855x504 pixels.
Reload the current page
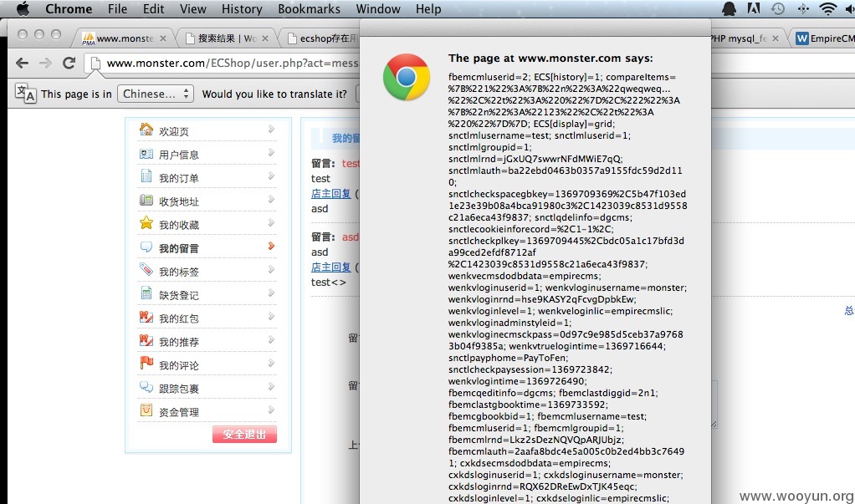(69, 64)
